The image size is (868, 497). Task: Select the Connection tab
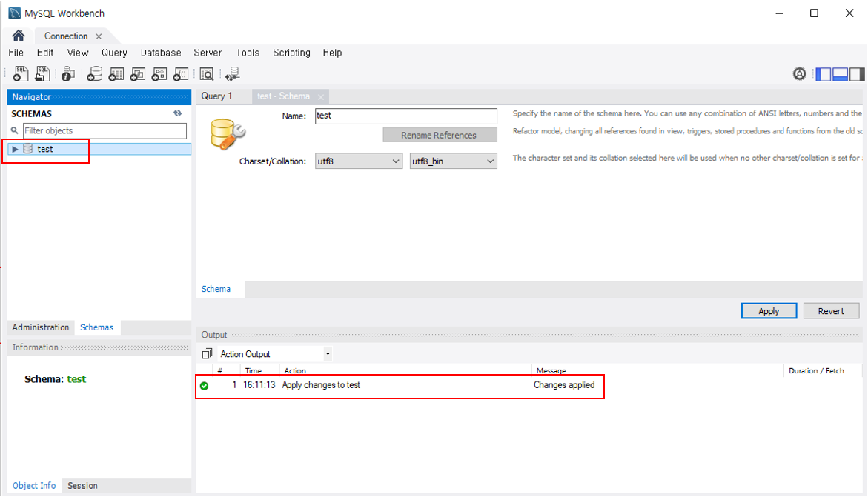coord(66,36)
